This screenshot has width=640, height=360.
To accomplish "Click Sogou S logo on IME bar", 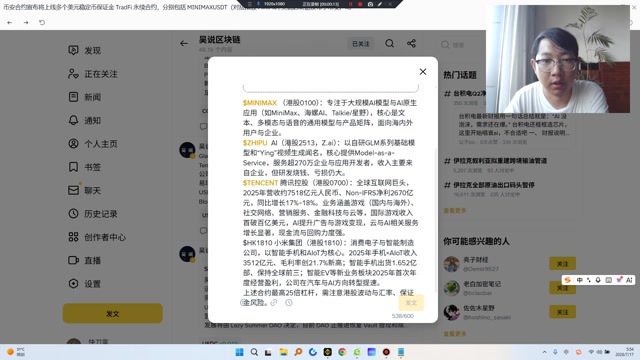I will pyautogui.click(x=568, y=280).
